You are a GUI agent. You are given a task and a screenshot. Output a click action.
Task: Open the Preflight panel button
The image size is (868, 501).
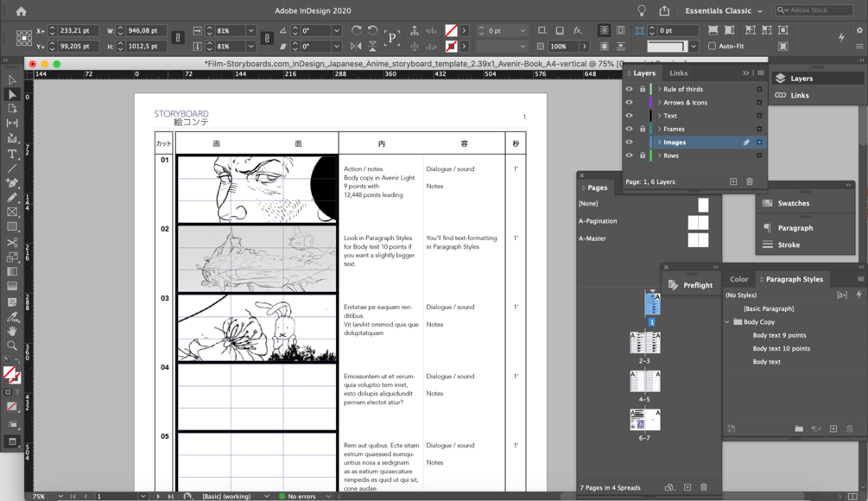(x=691, y=285)
